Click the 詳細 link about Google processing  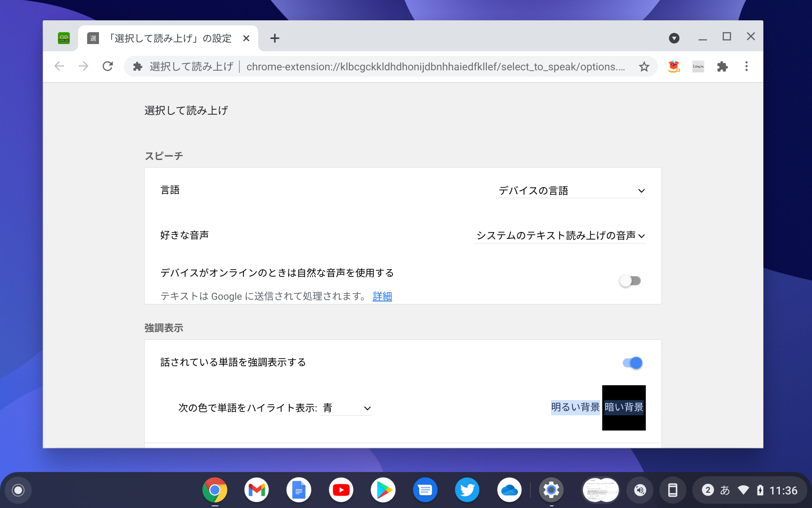click(x=382, y=296)
